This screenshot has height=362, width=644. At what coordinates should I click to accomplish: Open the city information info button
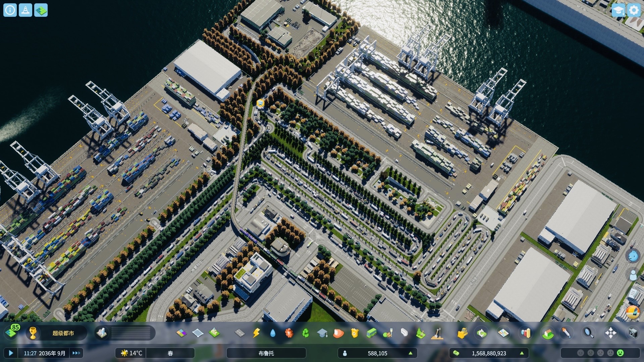(10, 10)
